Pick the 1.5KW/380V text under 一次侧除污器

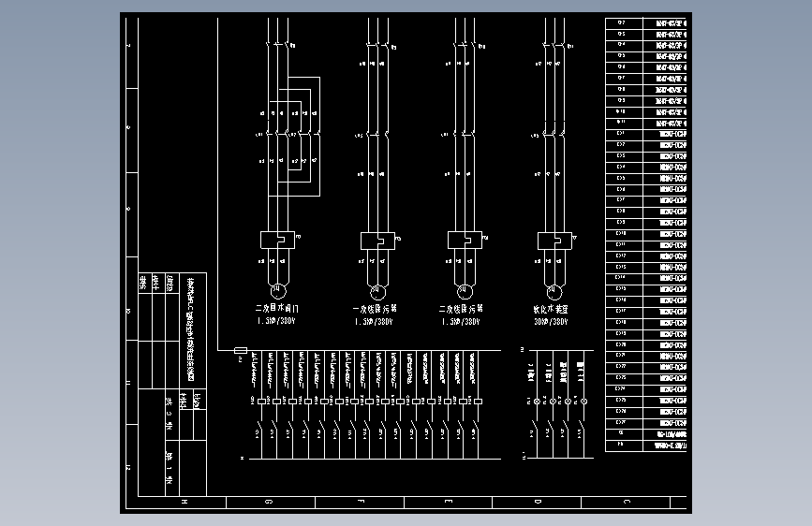[x=374, y=322]
